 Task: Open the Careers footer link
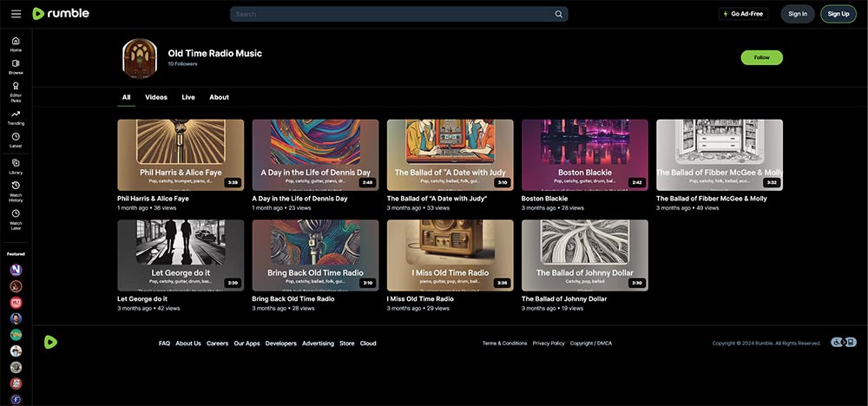218,344
